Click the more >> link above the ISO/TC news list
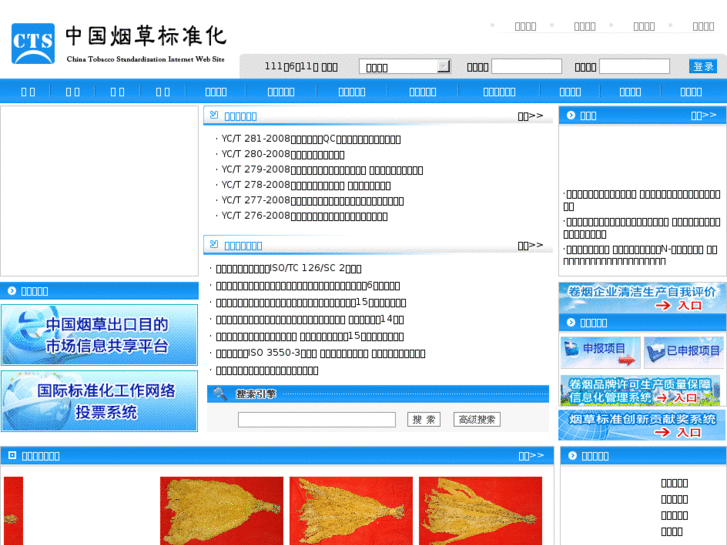The height and width of the screenshot is (545, 727). point(530,245)
